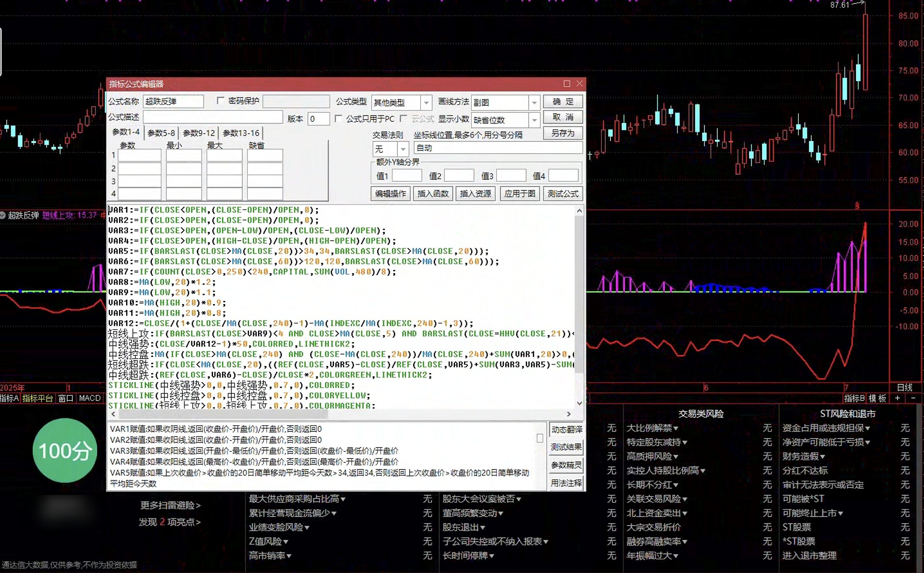Click the 指标B label below chart
The width and height of the screenshot is (924, 573).
(x=855, y=398)
